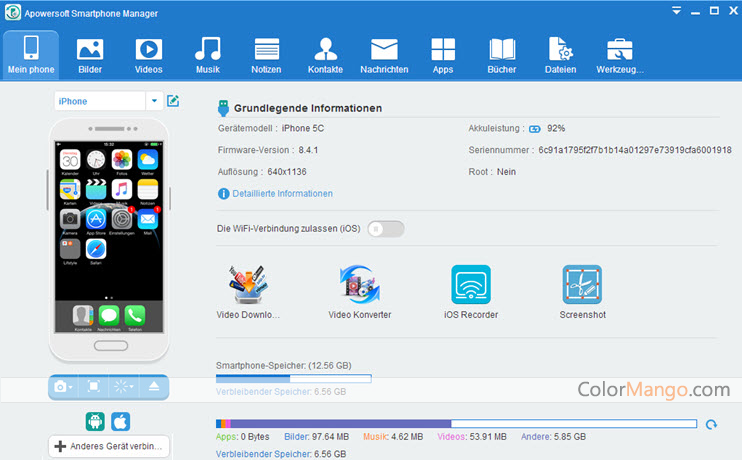Open the Mein phone tab
This screenshot has width=742, height=460.
tap(31, 55)
